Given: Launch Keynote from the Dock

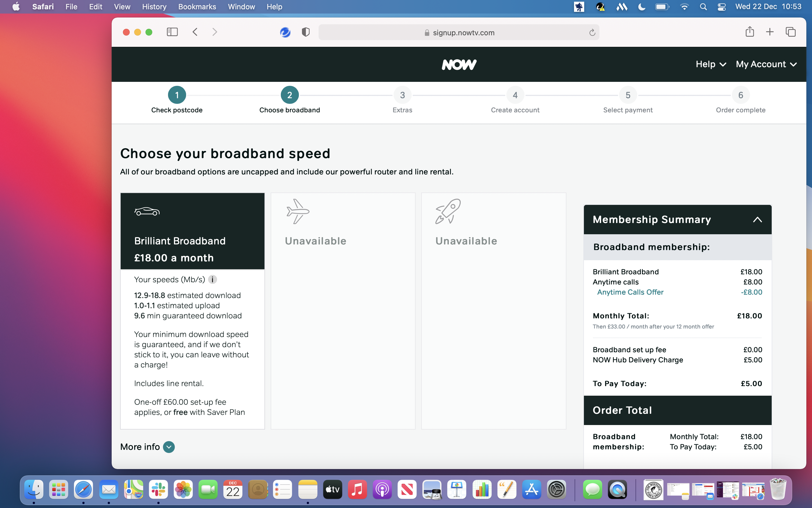Looking at the screenshot, I should click(457, 489).
